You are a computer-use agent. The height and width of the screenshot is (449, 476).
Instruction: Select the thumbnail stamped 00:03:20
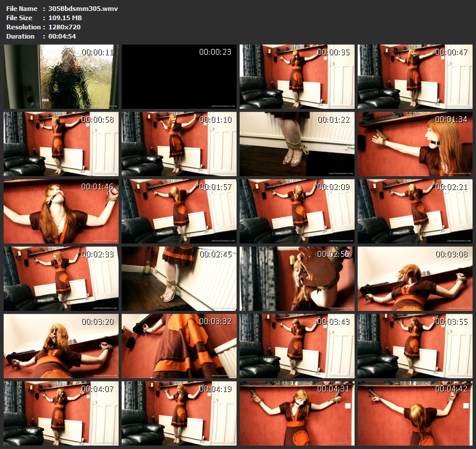pos(61,346)
